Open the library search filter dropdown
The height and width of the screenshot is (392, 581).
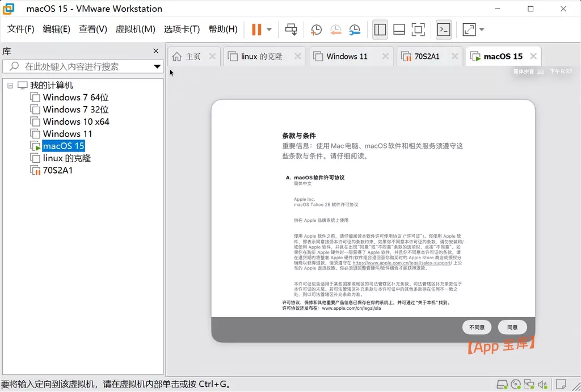click(157, 67)
